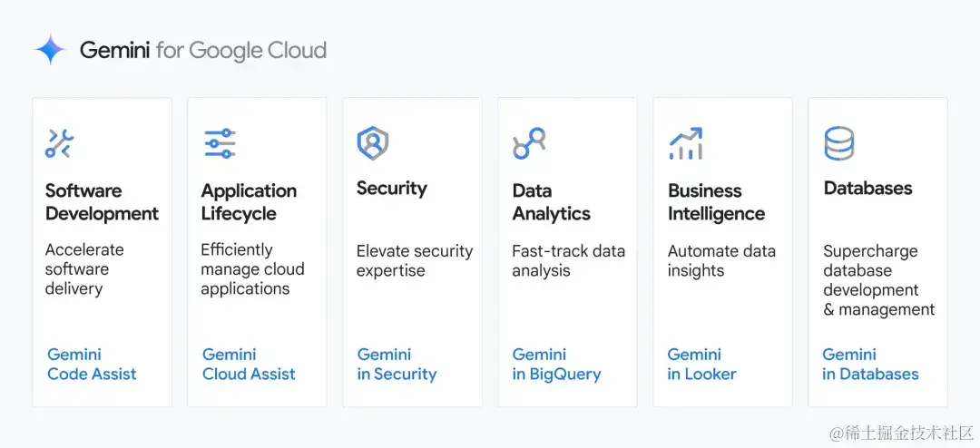Open the Gemini in Looker link
The width and height of the screenshot is (980, 448).
coord(701,365)
